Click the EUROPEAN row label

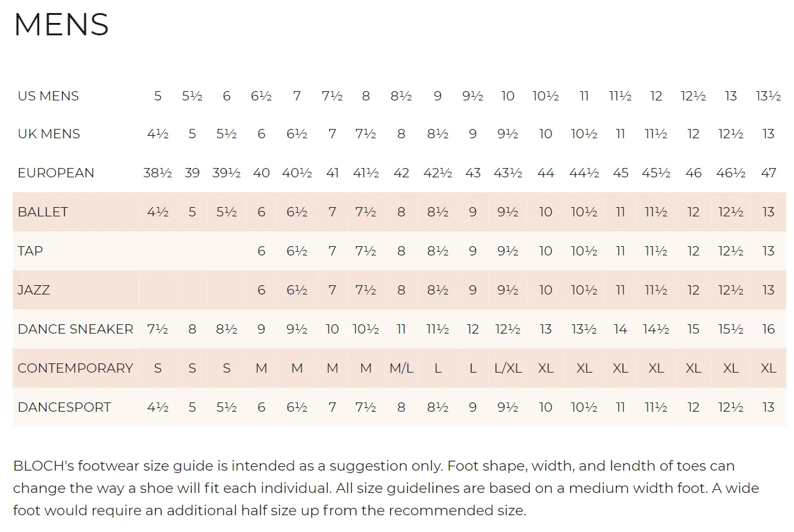point(56,173)
